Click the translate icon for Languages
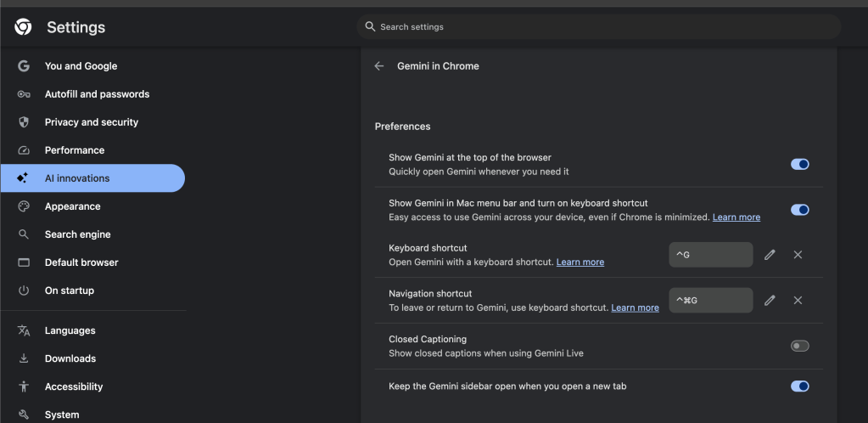This screenshot has width=868, height=423. [23, 330]
